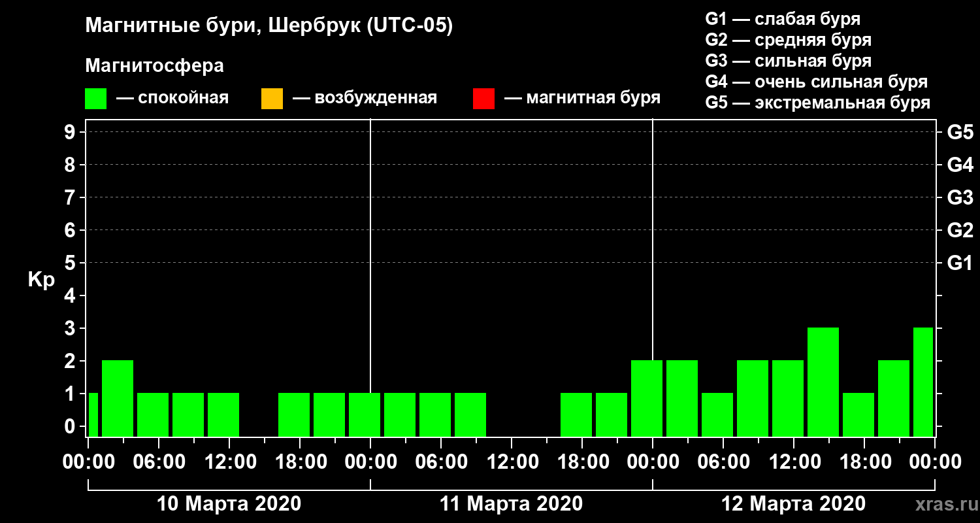
Task: Click the '06:00' time label of 11 Марта
Action: [x=441, y=462]
